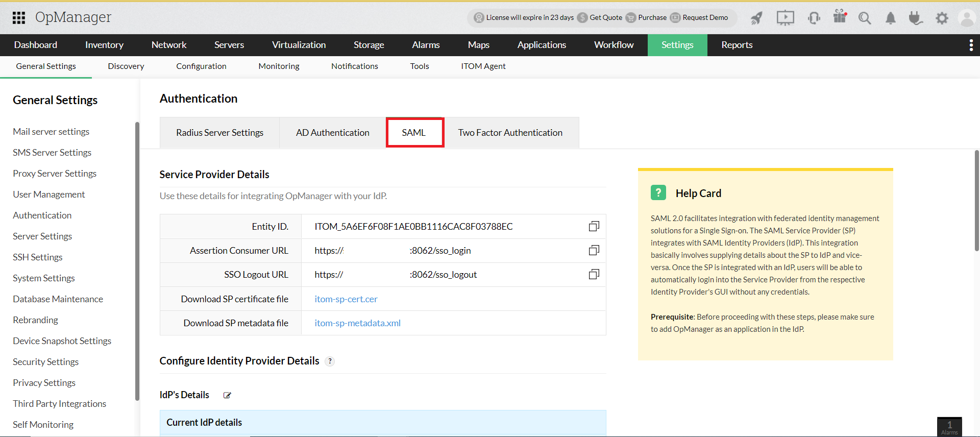Click the green Help Card question icon
The image size is (980, 437).
[x=658, y=192]
